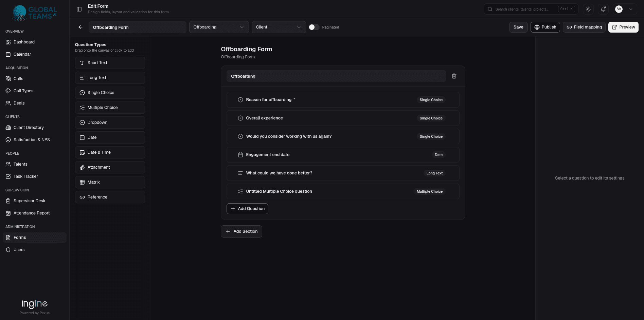Open Dashboard in the sidebar

35,42
